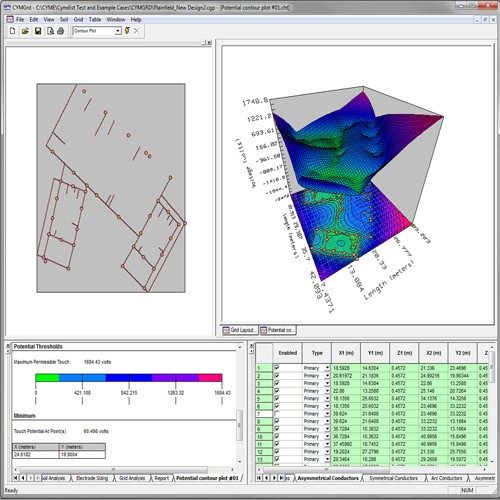
Task: Click the X cancel icon beside lightning bolt
Action: 136,31
